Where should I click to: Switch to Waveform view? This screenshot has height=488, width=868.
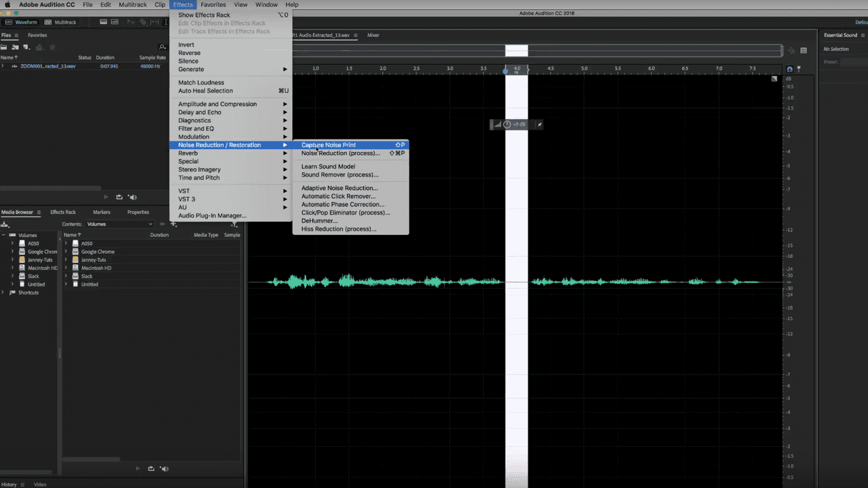click(21, 22)
